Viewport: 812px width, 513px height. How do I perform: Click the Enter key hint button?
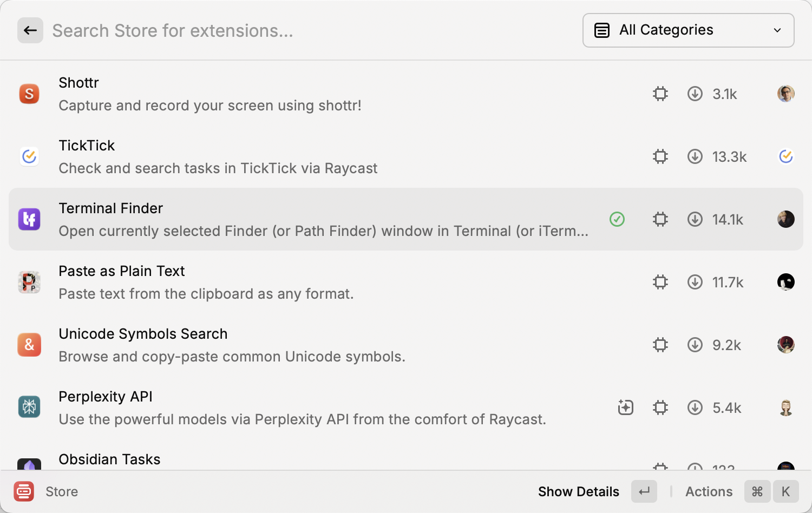tap(644, 491)
